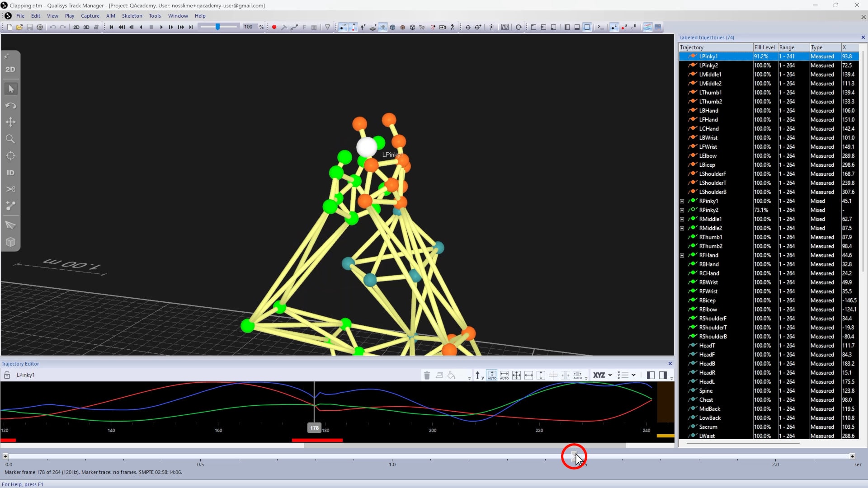Toggle auto vertical zoom in Trajectory Editor

pos(492,375)
